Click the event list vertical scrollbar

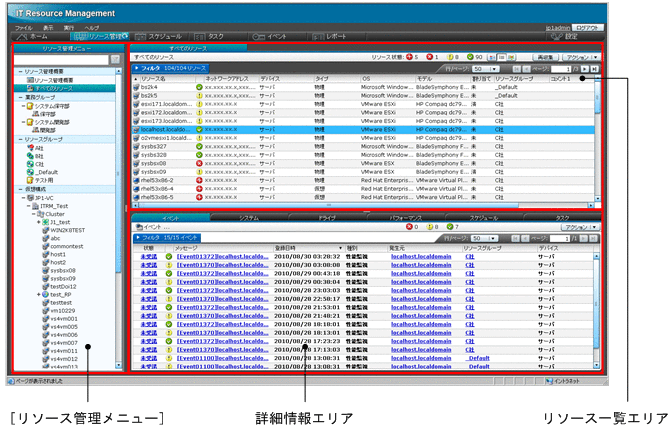click(x=596, y=311)
